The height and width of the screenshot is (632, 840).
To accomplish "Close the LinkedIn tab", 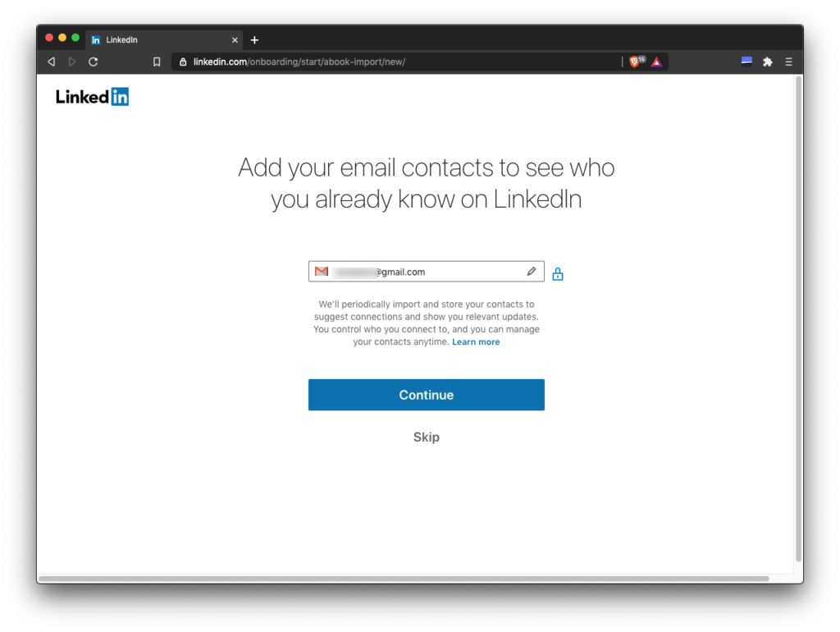I will 235,39.
